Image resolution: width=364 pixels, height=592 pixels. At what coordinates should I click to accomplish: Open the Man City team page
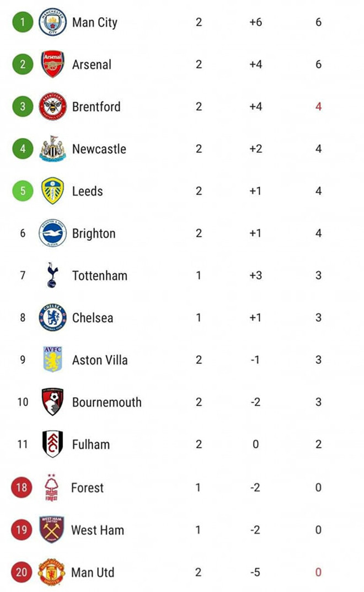click(x=94, y=22)
